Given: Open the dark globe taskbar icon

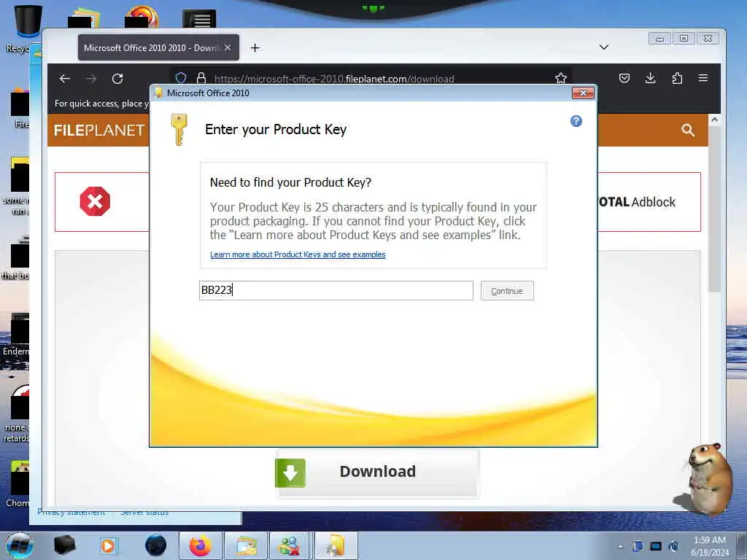Looking at the screenshot, I should (x=156, y=545).
